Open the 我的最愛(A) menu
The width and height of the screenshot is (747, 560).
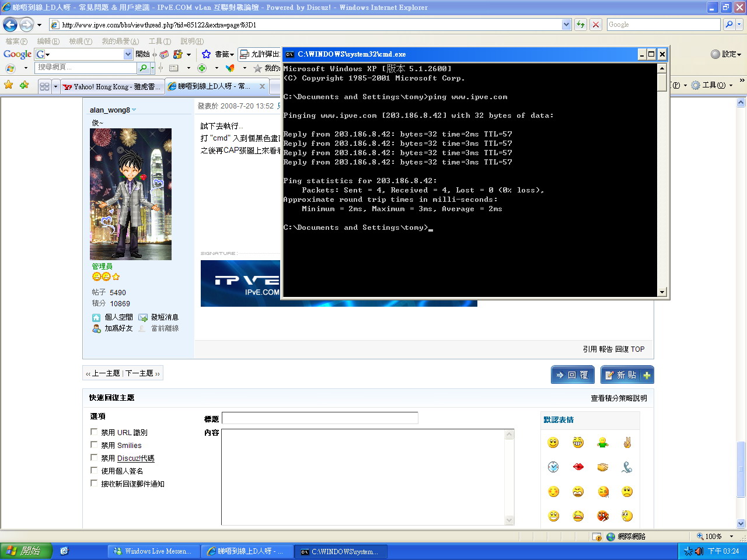click(120, 41)
